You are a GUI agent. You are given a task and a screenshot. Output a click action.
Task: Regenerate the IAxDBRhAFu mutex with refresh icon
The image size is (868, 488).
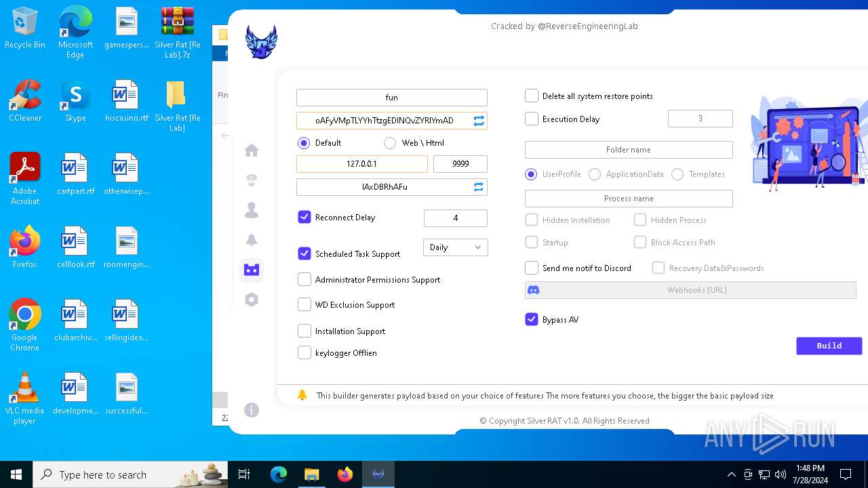pyautogui.click(x=479, y=186)
